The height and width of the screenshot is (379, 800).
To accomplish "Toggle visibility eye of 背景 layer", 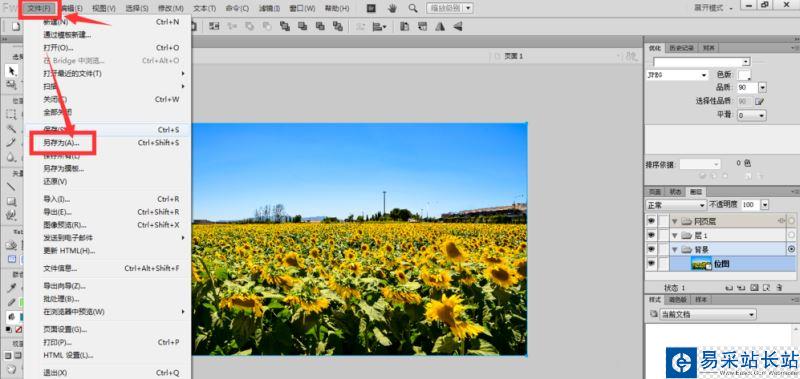I will coord(651,249).
